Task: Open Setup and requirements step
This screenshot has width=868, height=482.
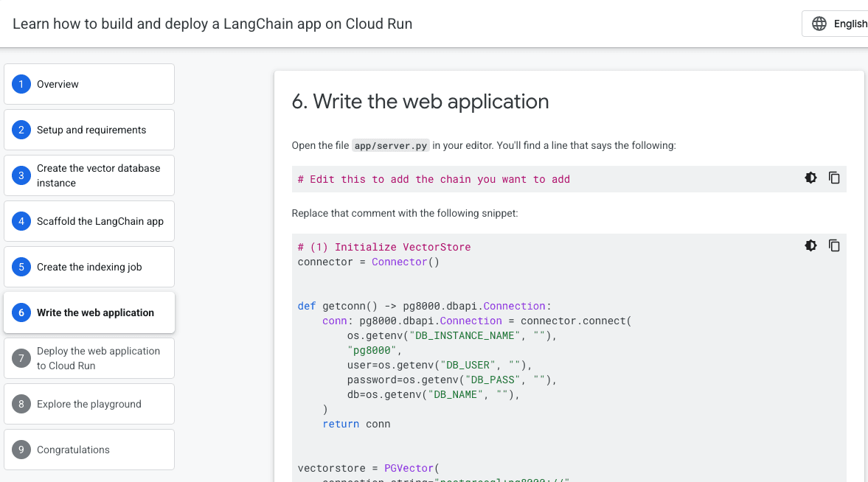Action: coord(89,130)
